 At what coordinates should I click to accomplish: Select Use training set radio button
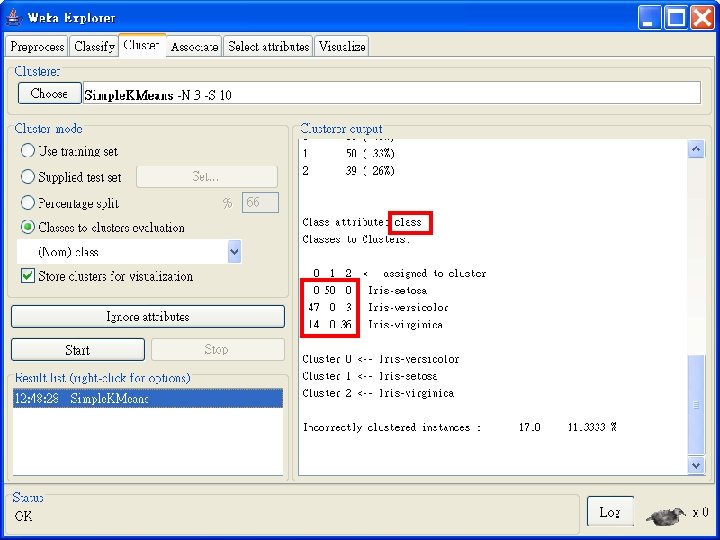[x=28, y=151]
